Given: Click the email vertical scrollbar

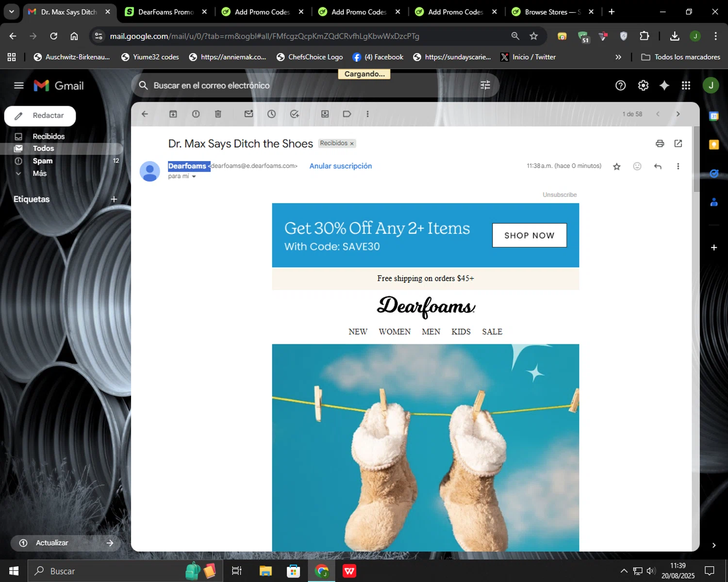Looking at the screenshot, I should [696, 159].
